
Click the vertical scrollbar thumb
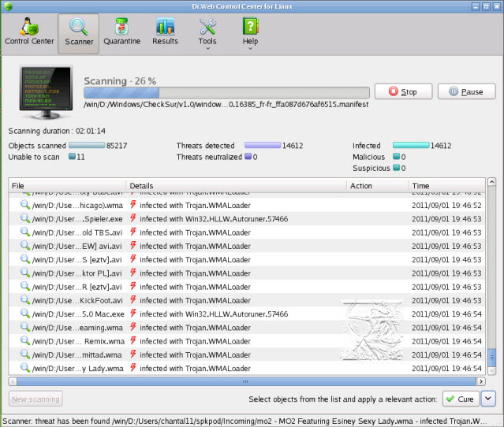tap(491, 358)
